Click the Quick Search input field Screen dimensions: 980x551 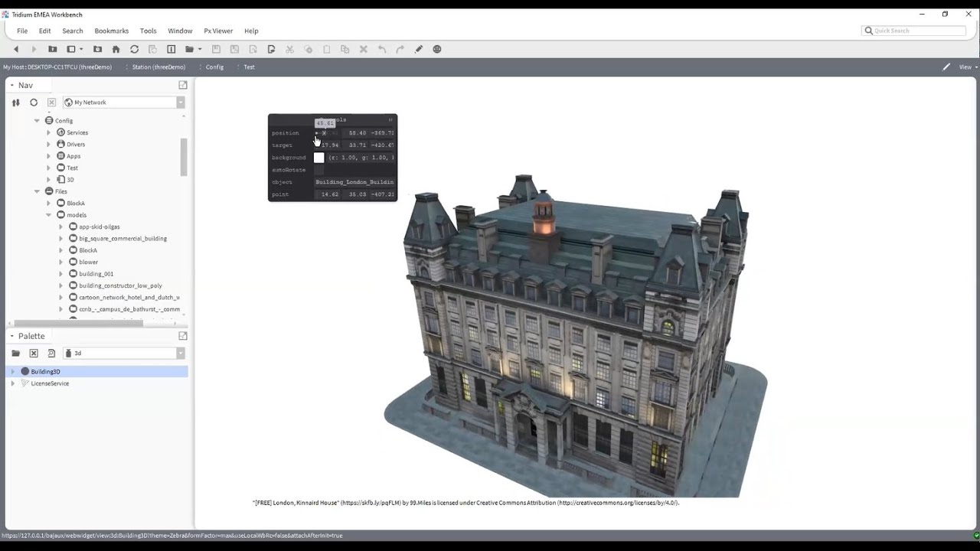[914, 31]
